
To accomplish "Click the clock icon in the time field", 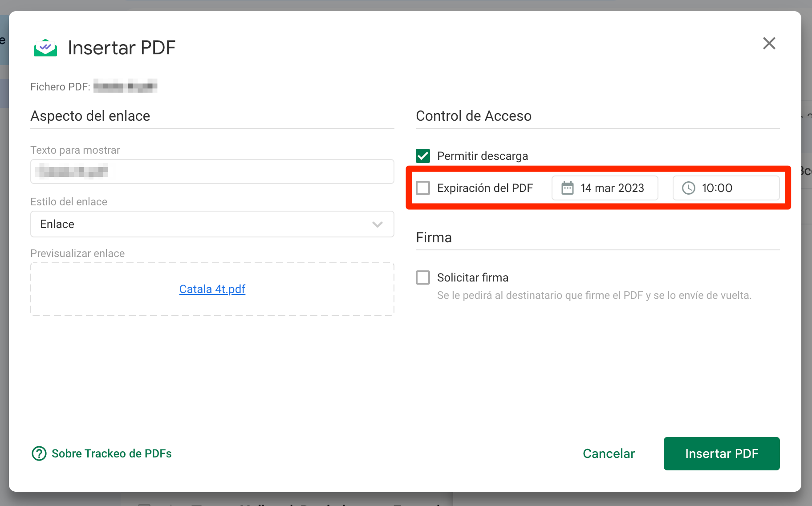I will point(688,188).
